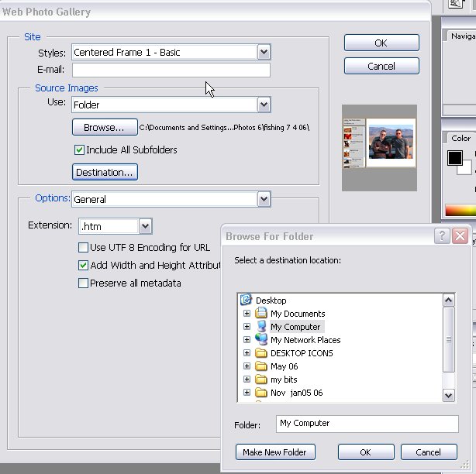The height and width of the screenshot is (474, 476).
Task: Click the Browse... button
Action: (105, 127)
